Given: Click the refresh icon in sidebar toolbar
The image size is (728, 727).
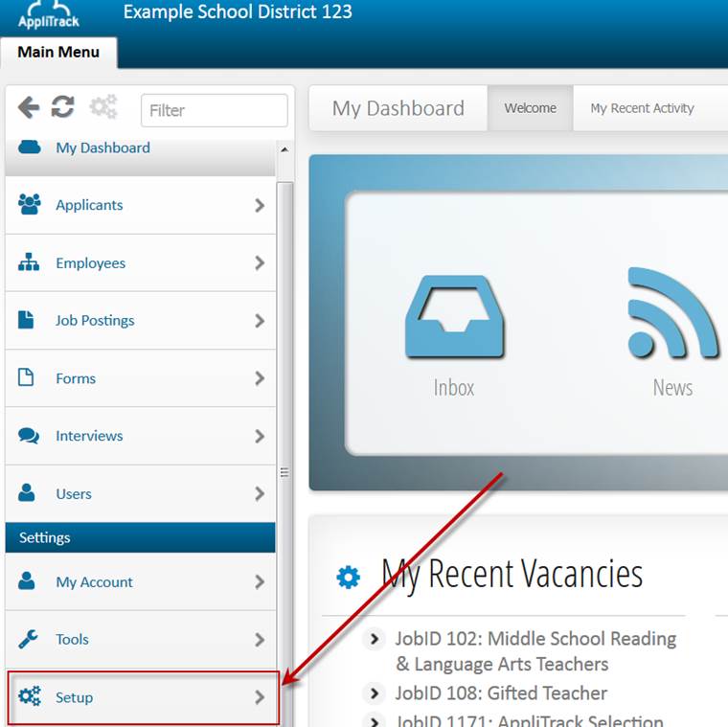Looking at the screenshot, I should (62, 106).
